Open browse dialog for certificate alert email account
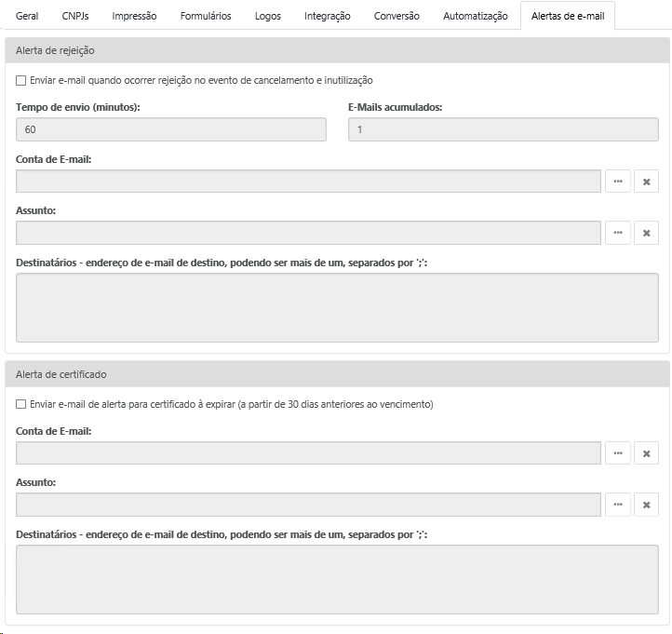 (618, 453)
